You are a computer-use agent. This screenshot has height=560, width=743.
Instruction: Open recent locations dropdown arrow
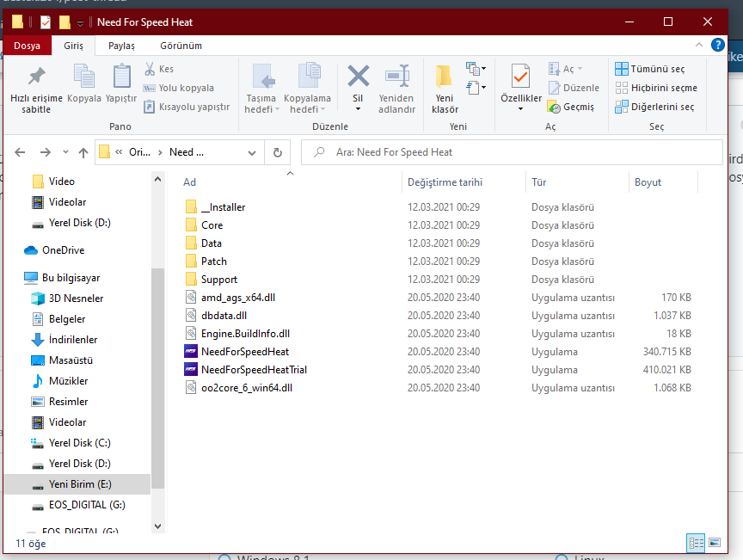click(65, 152)
